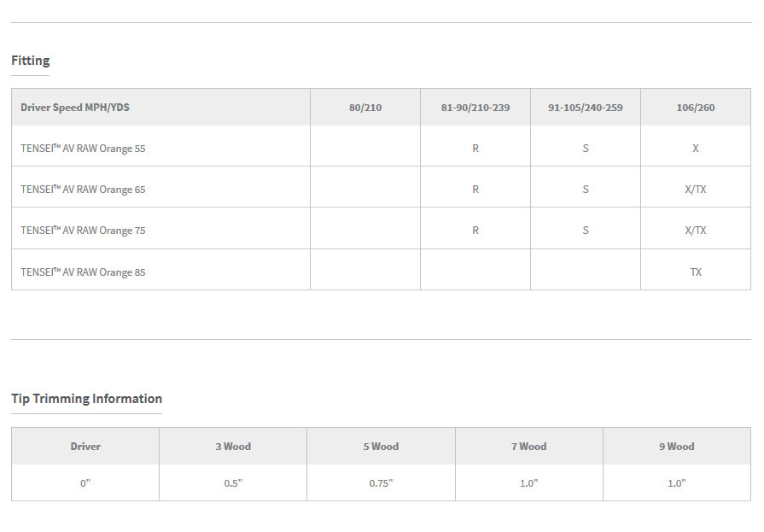Select the TENSEI AV RAW Orange 85 row label
This screenshot has width=764, height=532.
tap(83, 272)
